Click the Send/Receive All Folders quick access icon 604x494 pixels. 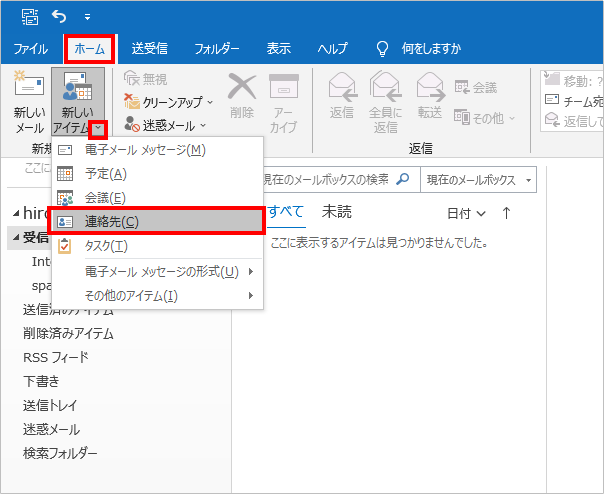coord(30,17)
